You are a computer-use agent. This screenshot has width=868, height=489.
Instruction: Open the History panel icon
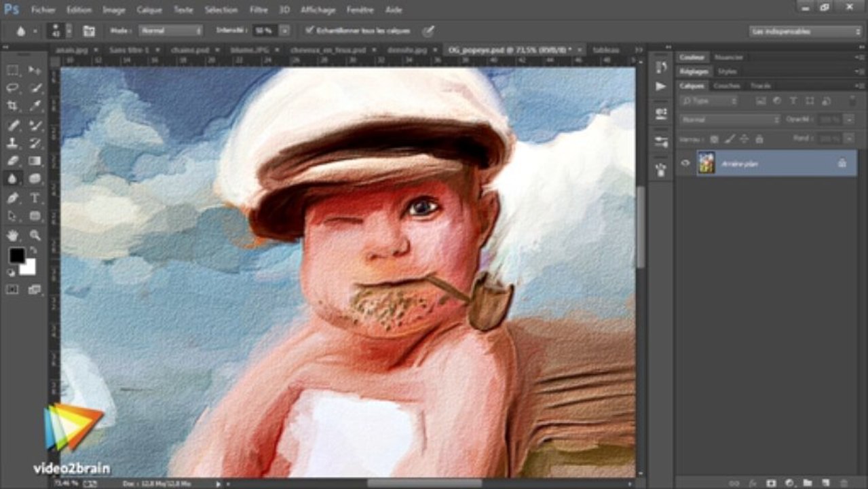click(661, 67)
